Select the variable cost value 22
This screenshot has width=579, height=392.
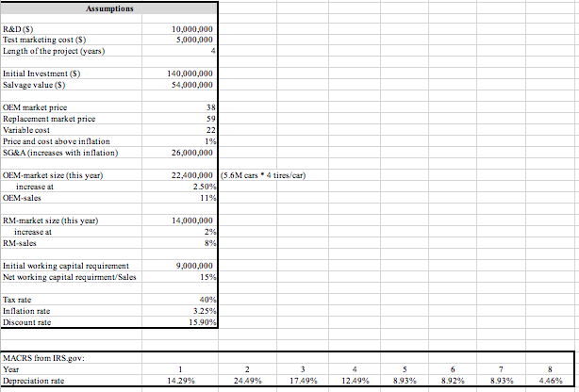(x=180, y=130)
